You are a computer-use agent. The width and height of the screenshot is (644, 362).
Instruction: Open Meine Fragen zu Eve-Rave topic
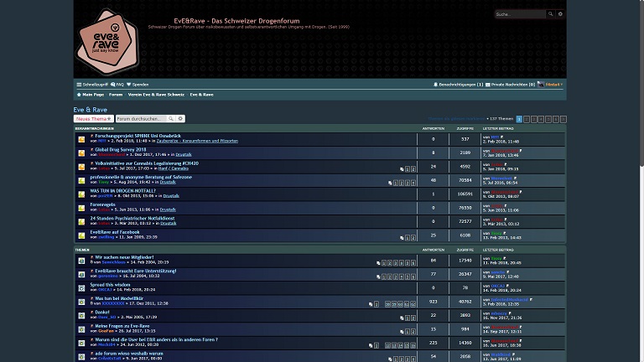(x=122, y=326)
